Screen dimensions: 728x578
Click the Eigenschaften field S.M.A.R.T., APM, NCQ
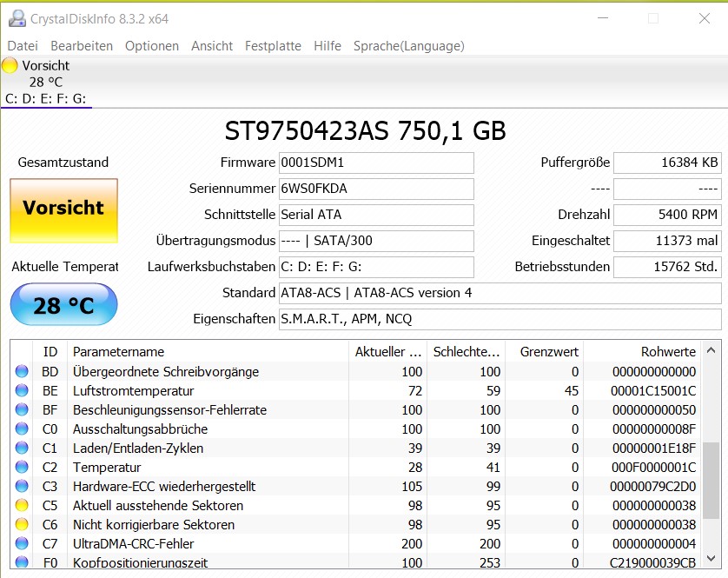500,319
